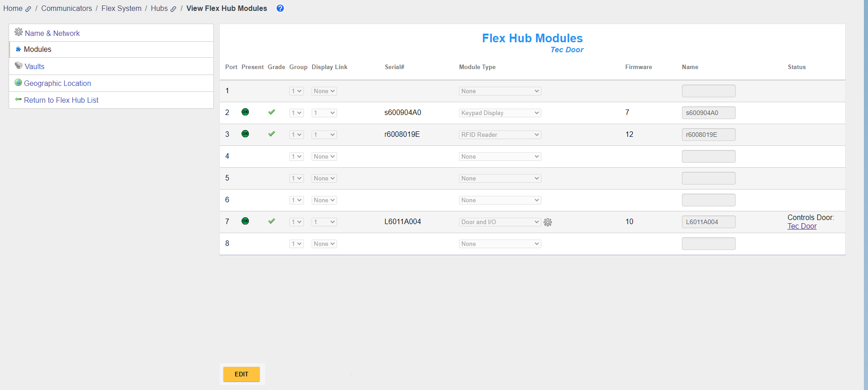Expand the Display Link dropdown for port 1
This screenshot has height=390, width=868.
coord(324,91)
